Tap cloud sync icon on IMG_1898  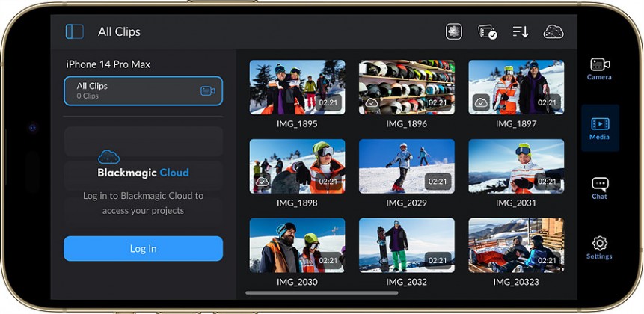(x=262, y=181)
